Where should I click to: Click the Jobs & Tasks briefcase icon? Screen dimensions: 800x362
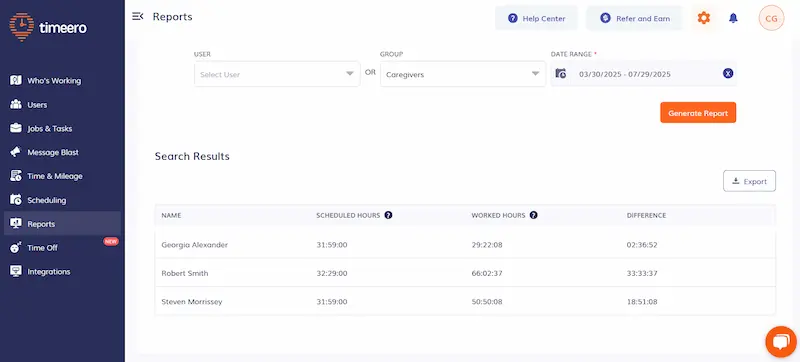pyautogui.click(x=16, y=128)
